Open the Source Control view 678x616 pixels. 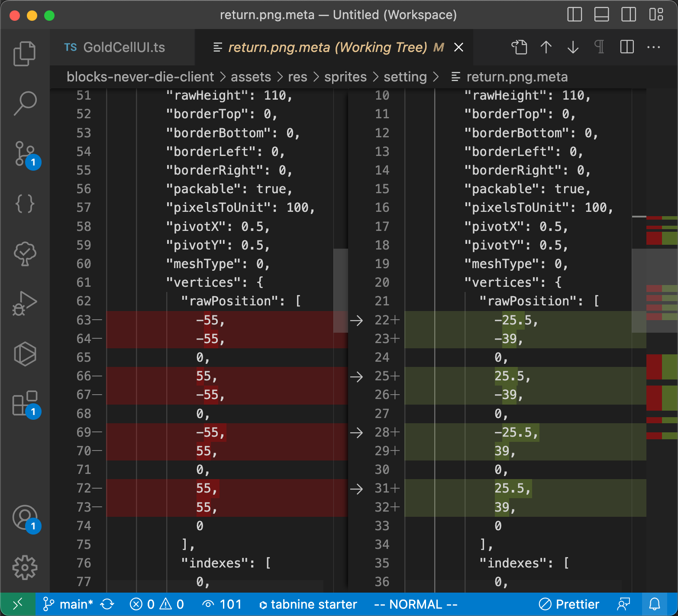coord(25,153)
